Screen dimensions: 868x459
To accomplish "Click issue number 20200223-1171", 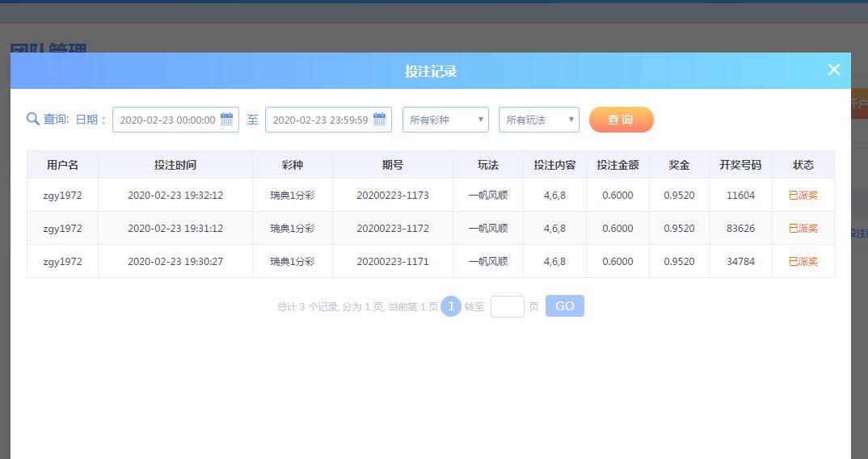I will (x=393, y=261).
